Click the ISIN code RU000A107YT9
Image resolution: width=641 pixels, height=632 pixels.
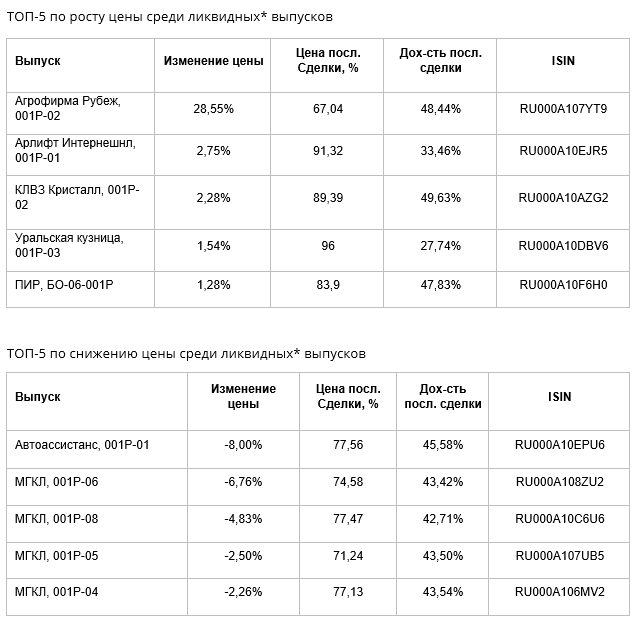[563, 109]
